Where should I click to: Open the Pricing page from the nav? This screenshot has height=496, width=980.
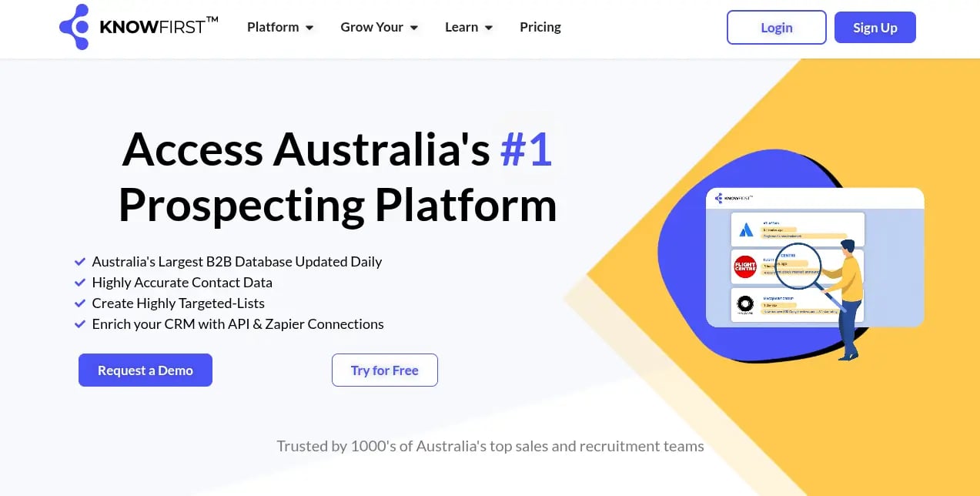[x=540, y=27]
